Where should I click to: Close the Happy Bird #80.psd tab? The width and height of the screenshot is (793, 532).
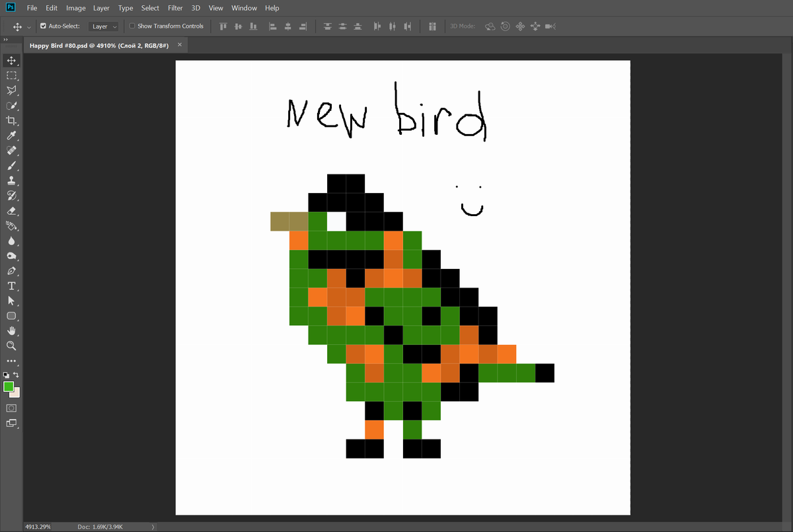pyautogui.click(x=180, y=45)
